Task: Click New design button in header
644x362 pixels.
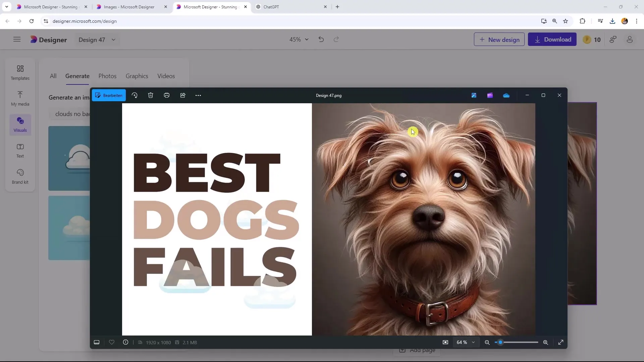Action: pyautogui.click(x=499, y=39)
